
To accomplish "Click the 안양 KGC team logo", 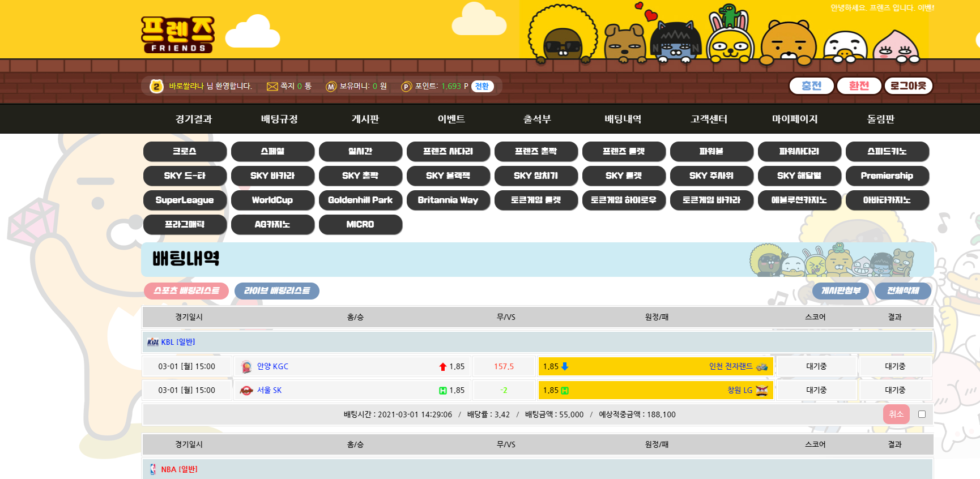I will tap(246, 367).
